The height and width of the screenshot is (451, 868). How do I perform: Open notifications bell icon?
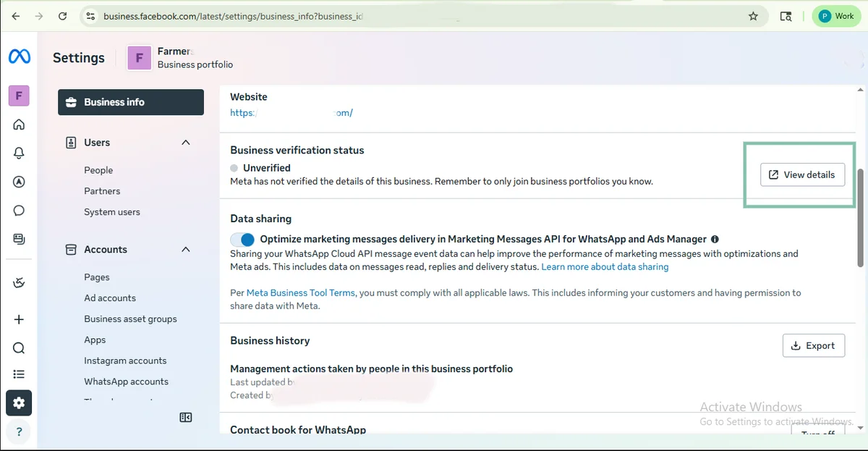19,153
